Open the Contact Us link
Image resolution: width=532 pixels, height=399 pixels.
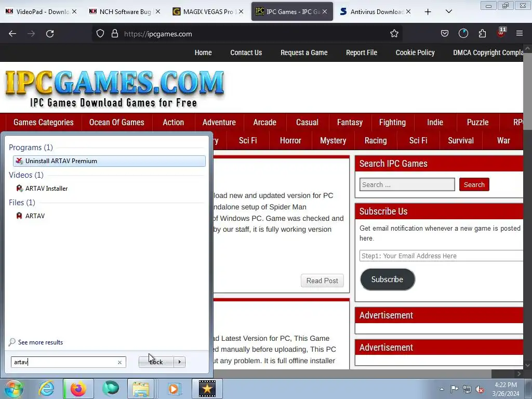(x=246, y=52)
